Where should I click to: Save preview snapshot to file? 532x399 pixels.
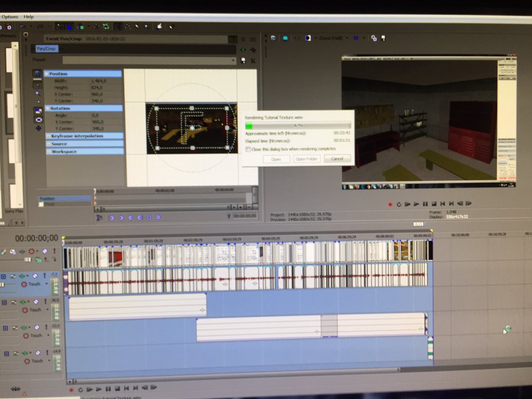coord(383,38)
